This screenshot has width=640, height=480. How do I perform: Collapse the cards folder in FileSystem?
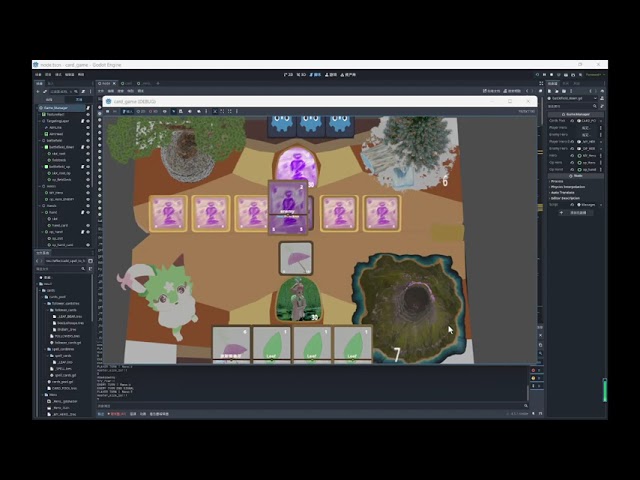[x=40, y=290]
